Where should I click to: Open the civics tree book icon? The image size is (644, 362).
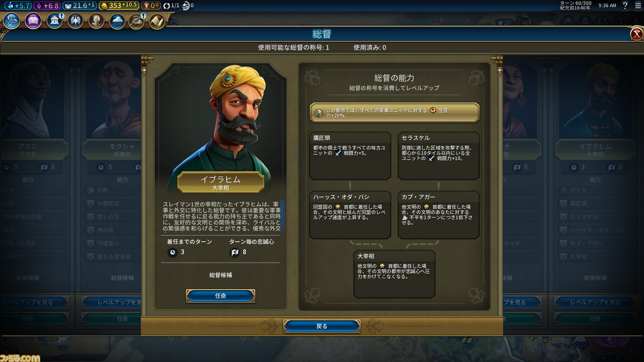(33, 21)
